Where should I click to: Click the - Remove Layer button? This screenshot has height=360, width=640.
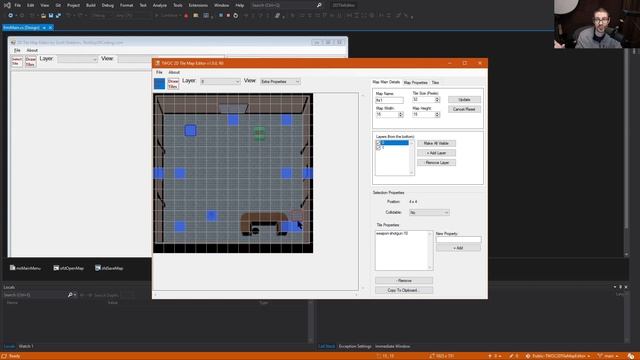coord(436,162)
